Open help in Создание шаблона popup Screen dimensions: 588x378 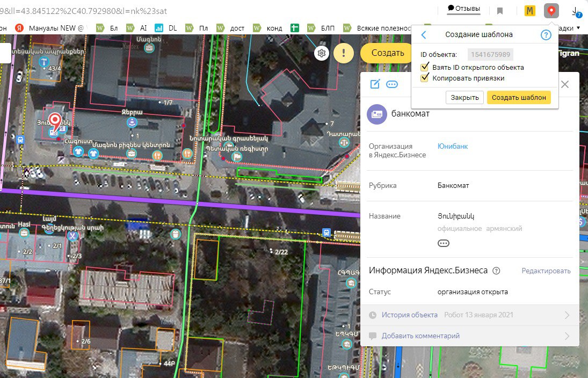(x=546, y=35)
